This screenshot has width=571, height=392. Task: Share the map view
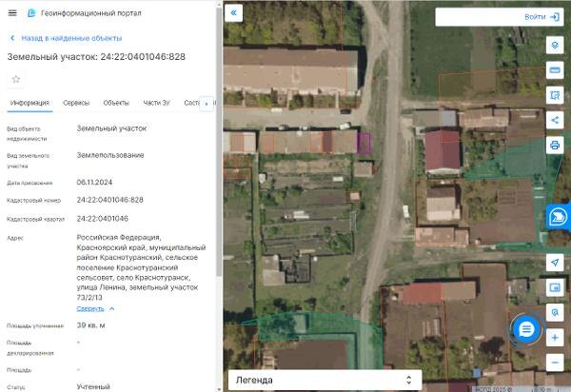555,120
